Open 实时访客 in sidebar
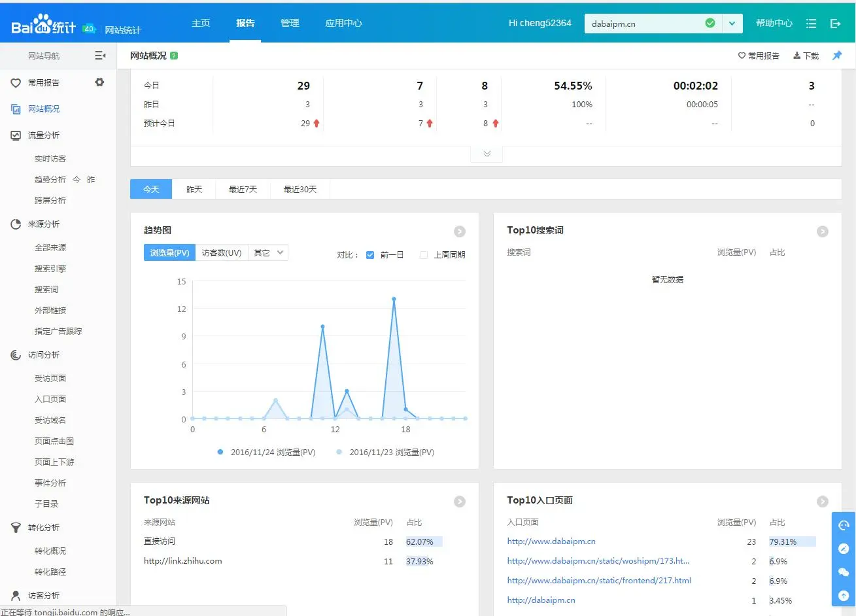 (50, 159)
